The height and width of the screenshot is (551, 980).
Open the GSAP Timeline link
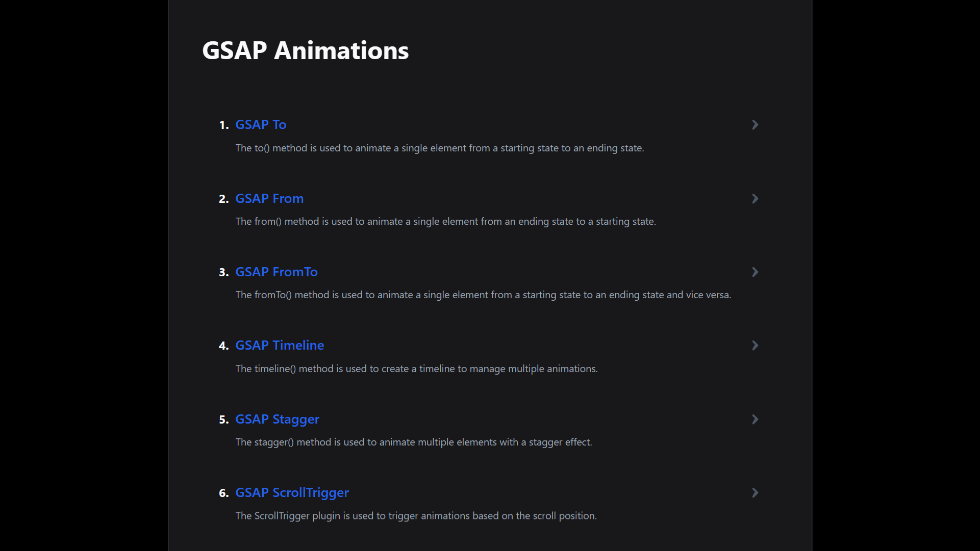(279, 345)
